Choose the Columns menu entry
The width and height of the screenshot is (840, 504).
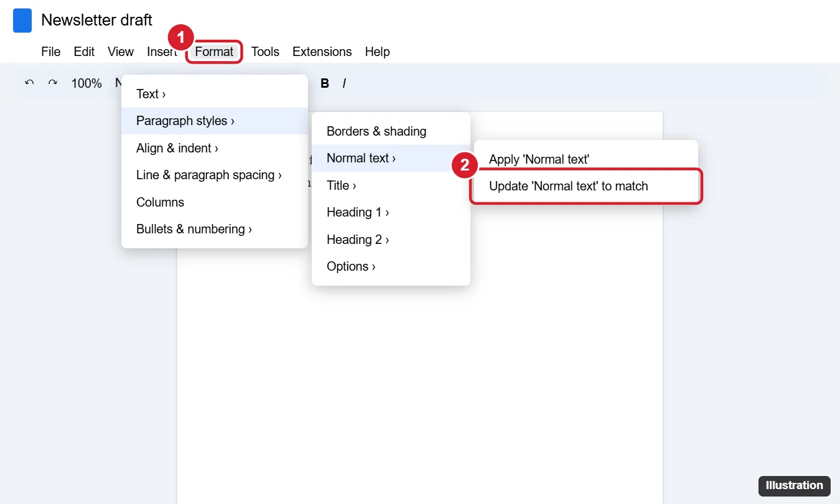tap(215, 202)
